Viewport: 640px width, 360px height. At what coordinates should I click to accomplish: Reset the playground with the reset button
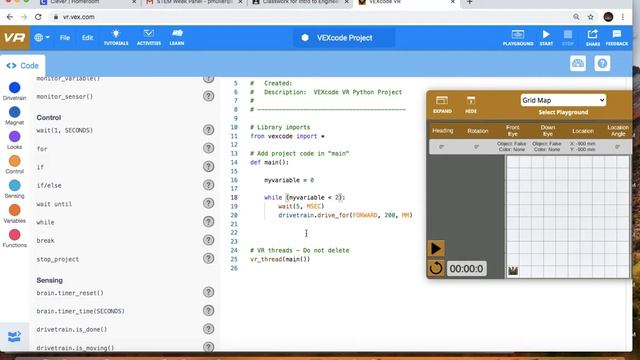(x=436, y=269)
